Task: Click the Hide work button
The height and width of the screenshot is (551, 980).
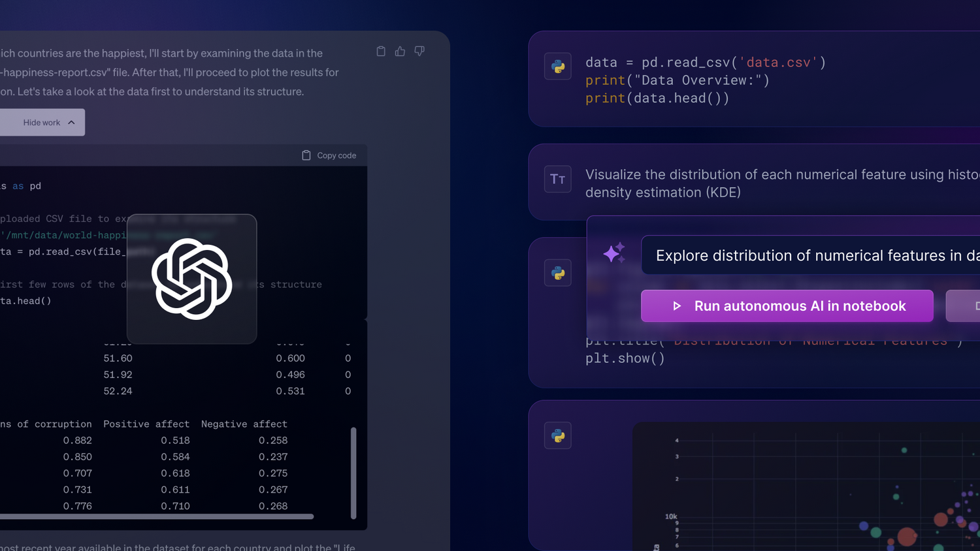Action: 42,122
